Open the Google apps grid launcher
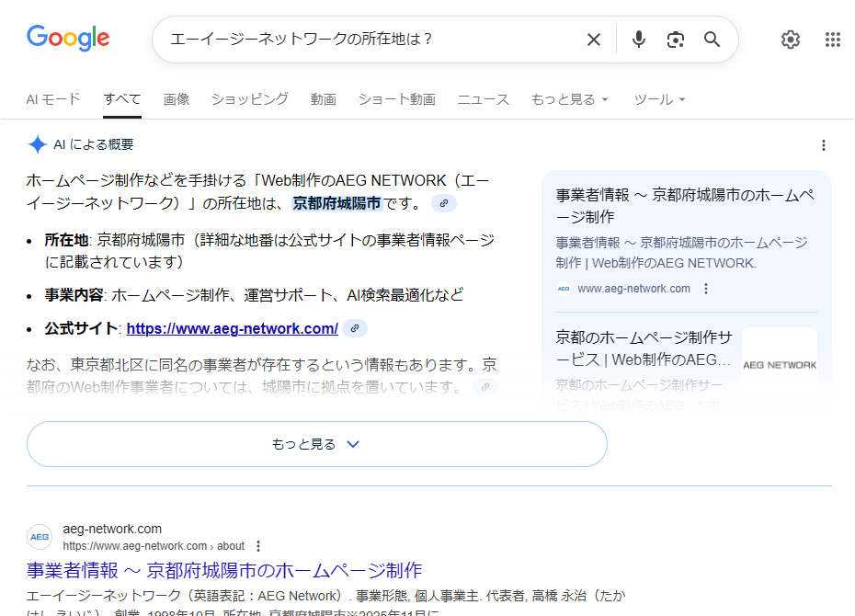This screenshot has width=855, height=616. [833, 40]
